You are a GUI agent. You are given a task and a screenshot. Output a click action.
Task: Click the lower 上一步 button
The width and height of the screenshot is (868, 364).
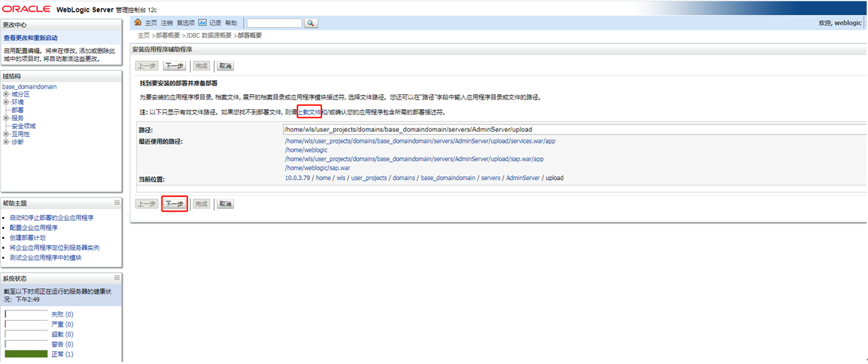pos(146,204)
